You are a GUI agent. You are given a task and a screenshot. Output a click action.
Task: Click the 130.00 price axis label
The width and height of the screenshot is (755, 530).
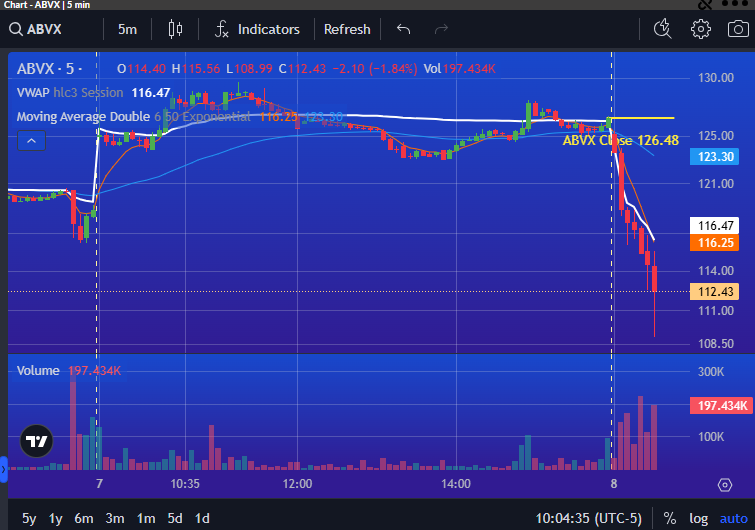[x=716, y=78]
